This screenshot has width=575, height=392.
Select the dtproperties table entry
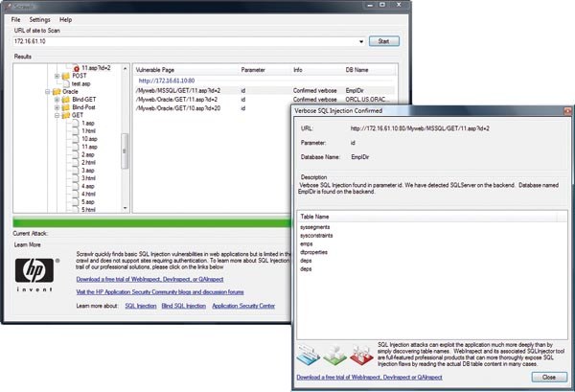(x=313, y=252)
